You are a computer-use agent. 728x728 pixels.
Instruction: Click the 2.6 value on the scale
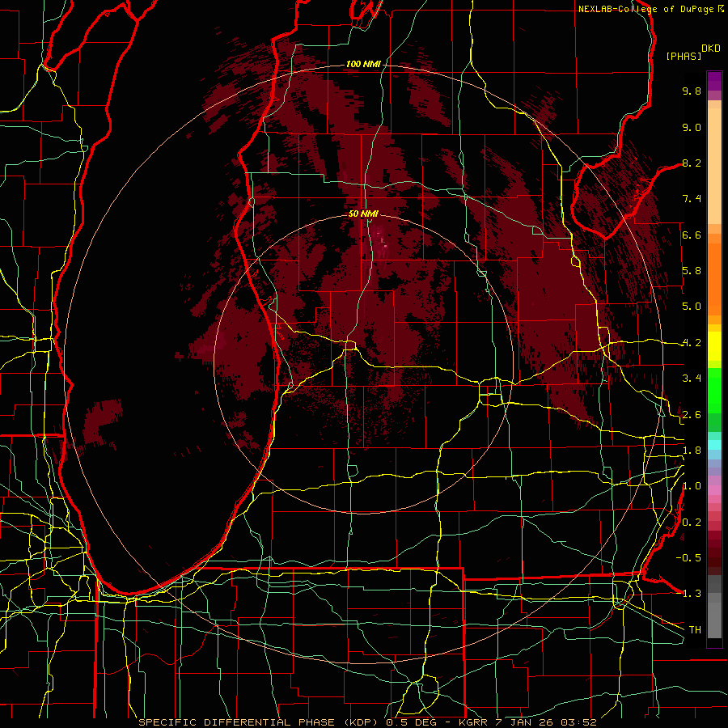pos(692,415)
